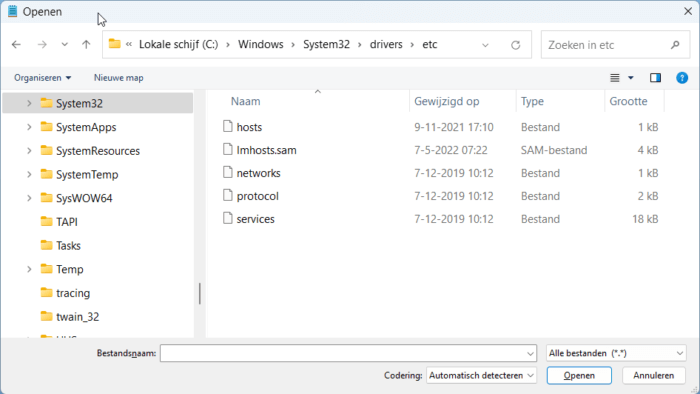Open the 'Alle bestanden (*.*)' file type dropdown

(x=616, y=353)
